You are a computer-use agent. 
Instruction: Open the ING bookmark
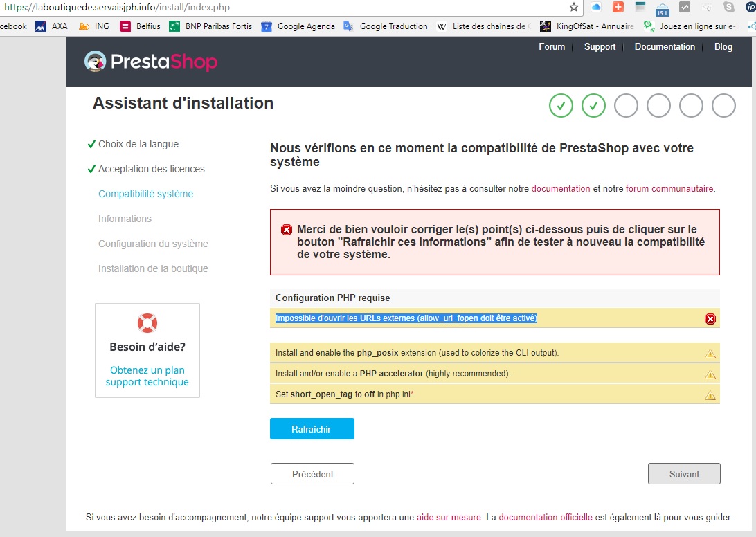point(94,26)
